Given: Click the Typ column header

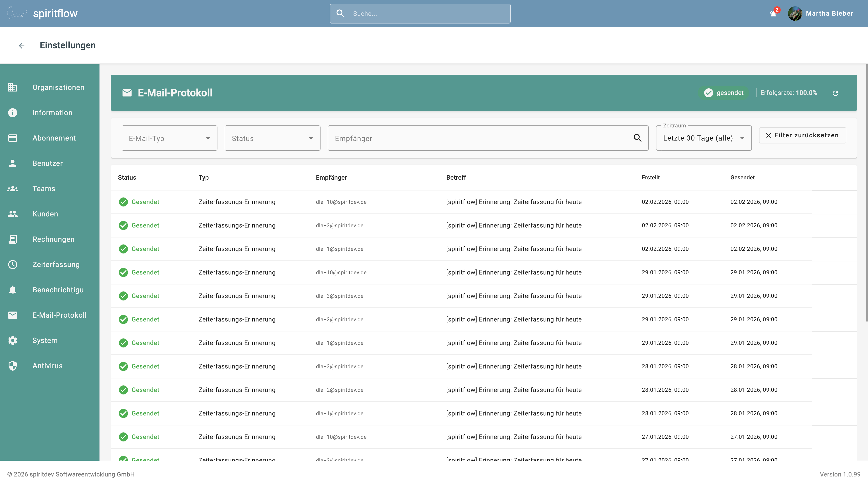Looking at the screenshot, I should tap(203, 178).
